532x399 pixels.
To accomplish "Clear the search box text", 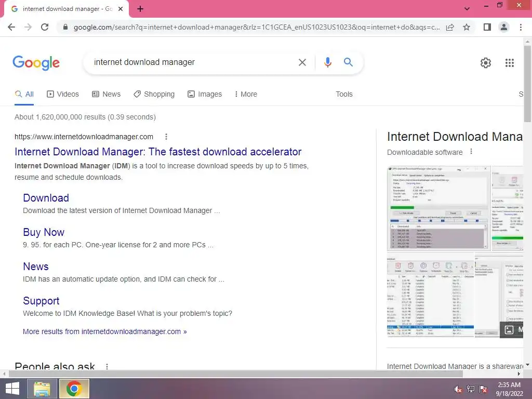I will (x=302, y=62).
